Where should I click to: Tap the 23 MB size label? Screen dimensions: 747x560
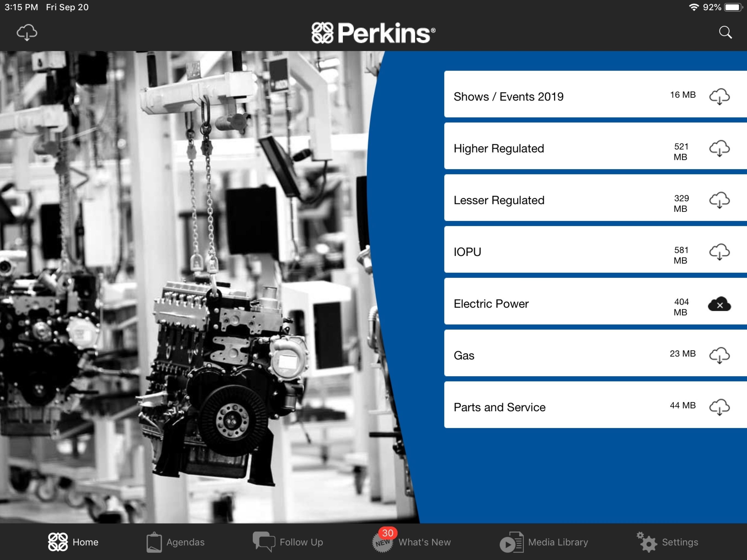pyautogui.click(x=682, y=353)
